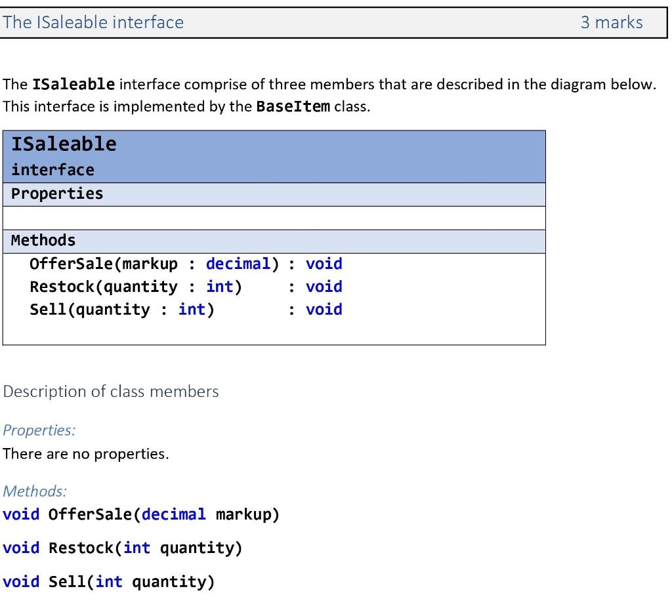Viewport: 672px width, 616px height.
Task: Click the Description of class members heading
Action: 110,391
